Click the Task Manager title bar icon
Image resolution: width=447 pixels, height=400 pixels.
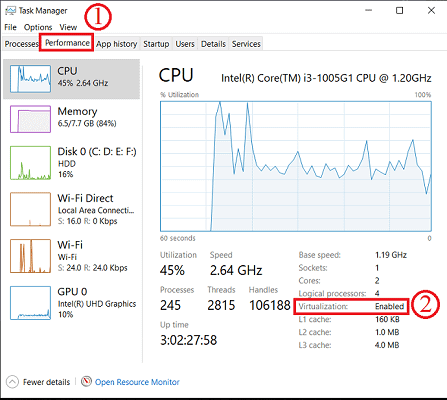click(10, 11)
